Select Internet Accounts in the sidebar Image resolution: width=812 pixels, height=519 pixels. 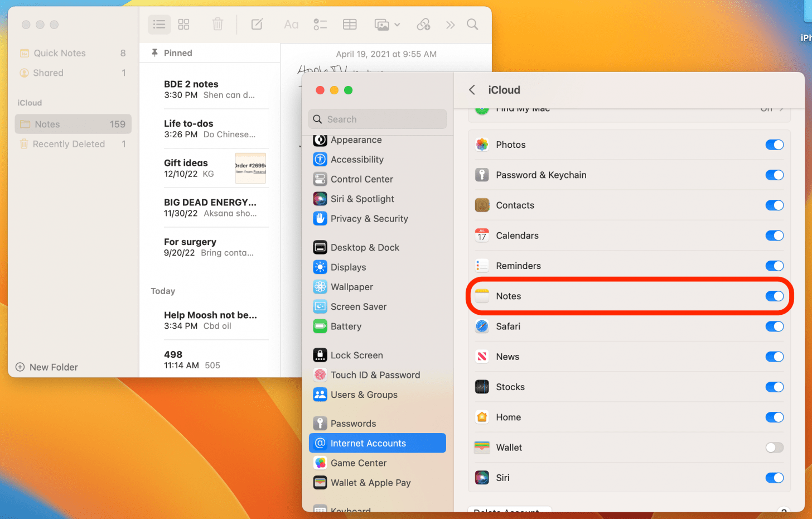coord(368,443)
